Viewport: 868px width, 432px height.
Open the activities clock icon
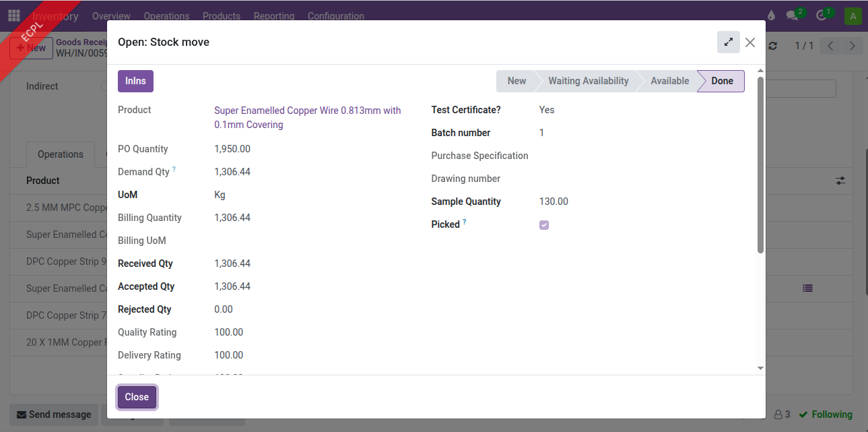coord(821,16)
